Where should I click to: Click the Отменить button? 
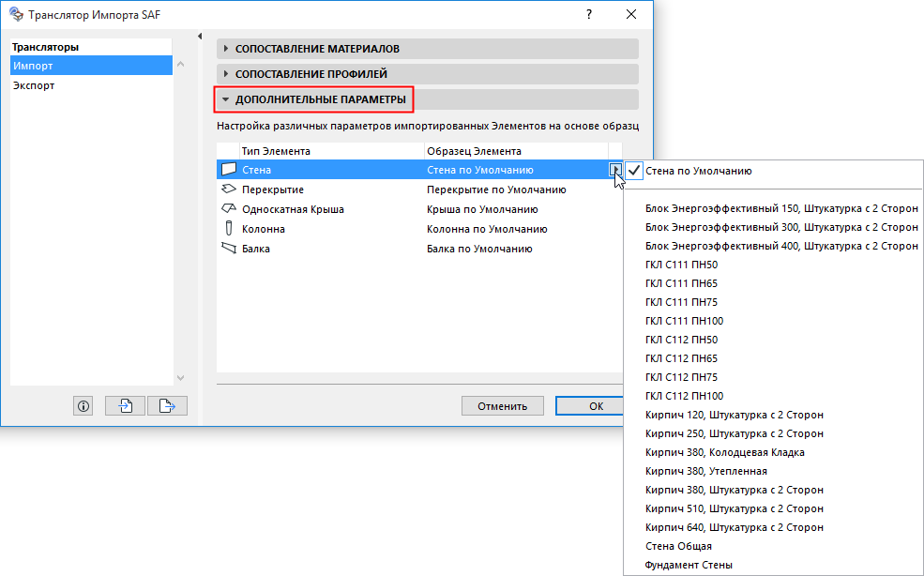pyautogui.click(x=502, y=405)
